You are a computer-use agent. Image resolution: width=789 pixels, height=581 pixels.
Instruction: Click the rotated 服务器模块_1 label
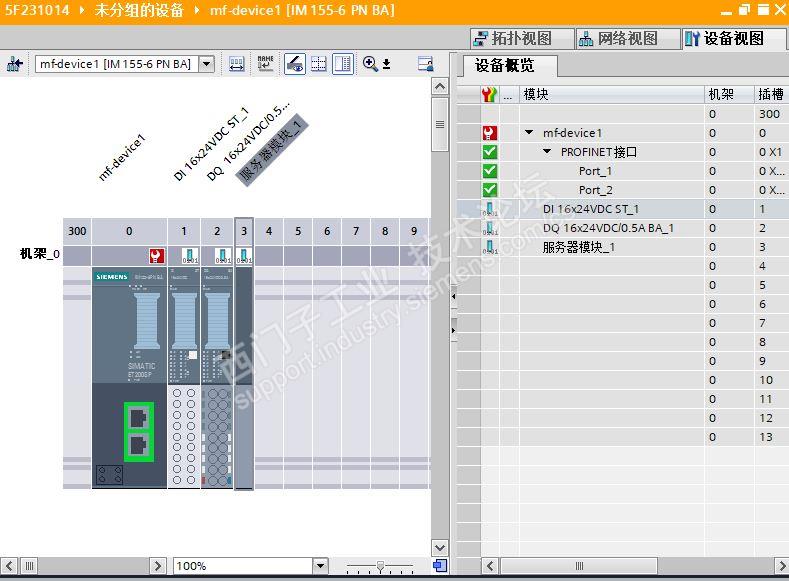[x=272, y=151]
